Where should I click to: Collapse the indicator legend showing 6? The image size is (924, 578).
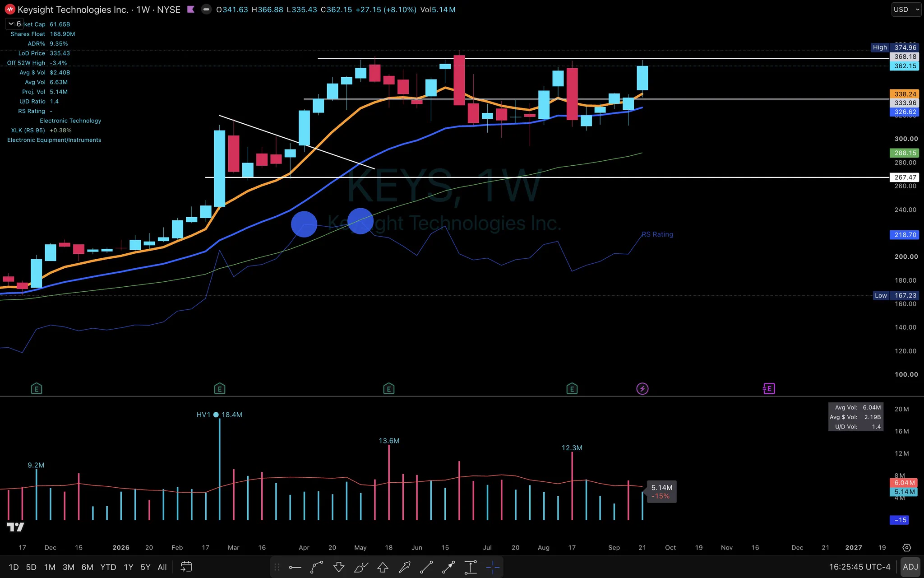15,24
